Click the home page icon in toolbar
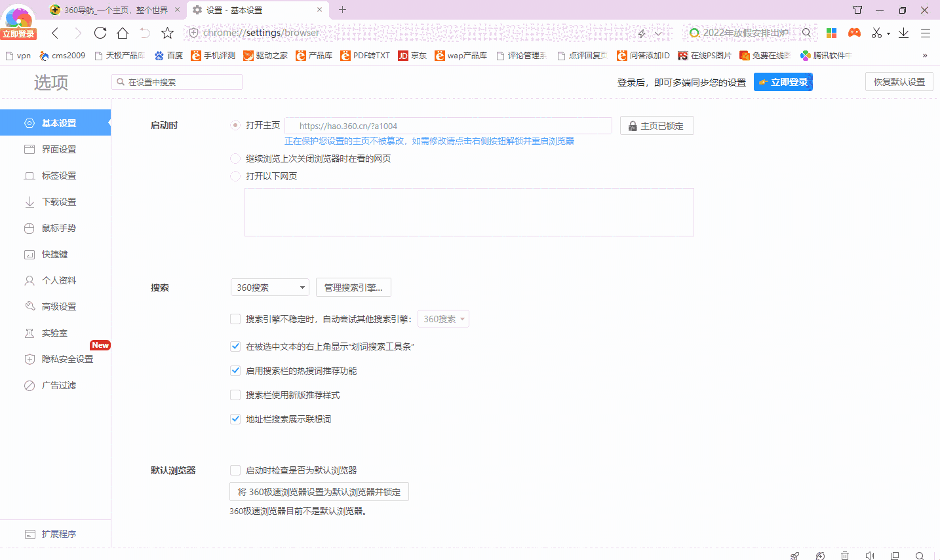Screen dimensions: 940x560 (x=123, y=33)
